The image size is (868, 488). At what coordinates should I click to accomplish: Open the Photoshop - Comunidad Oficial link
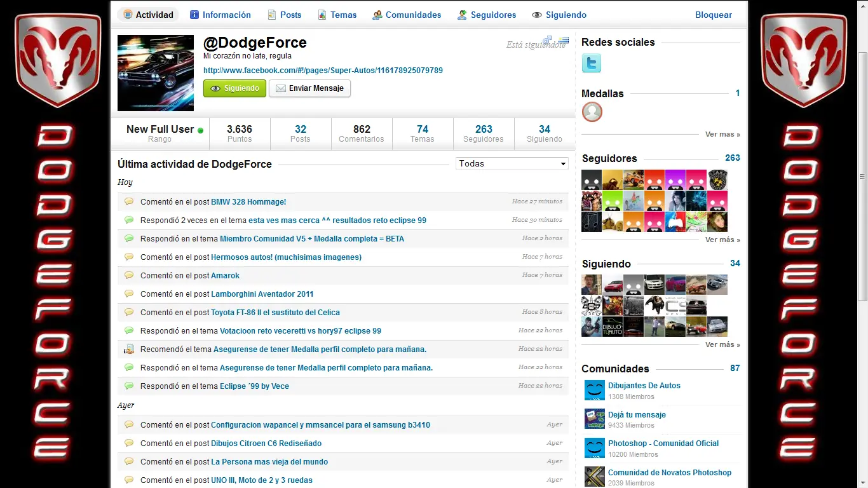(663, 444)
